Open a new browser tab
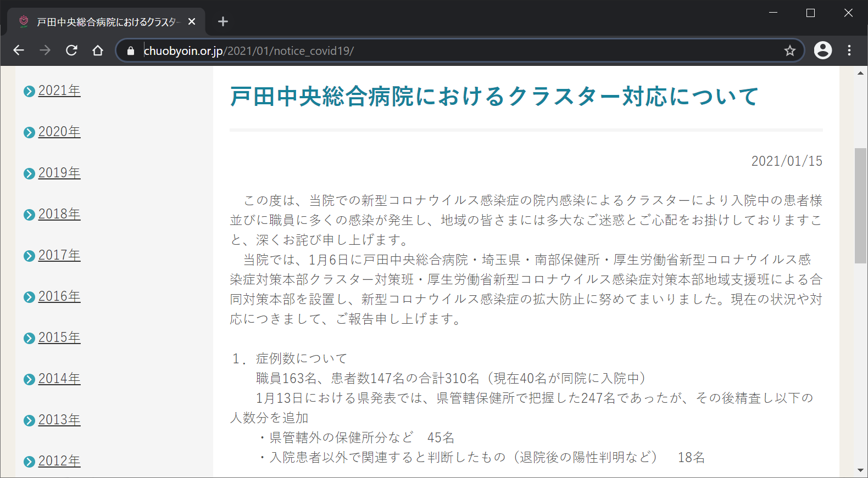 [223, 21]
